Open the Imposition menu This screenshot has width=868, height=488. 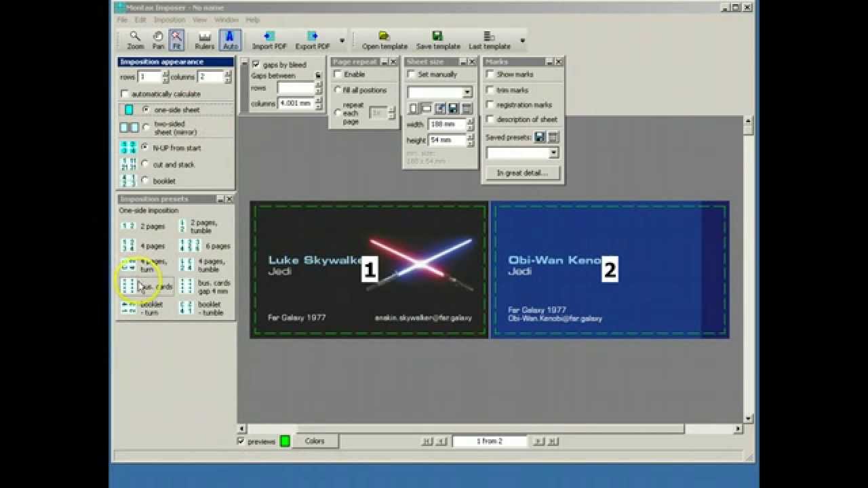(x=170, y=20)
